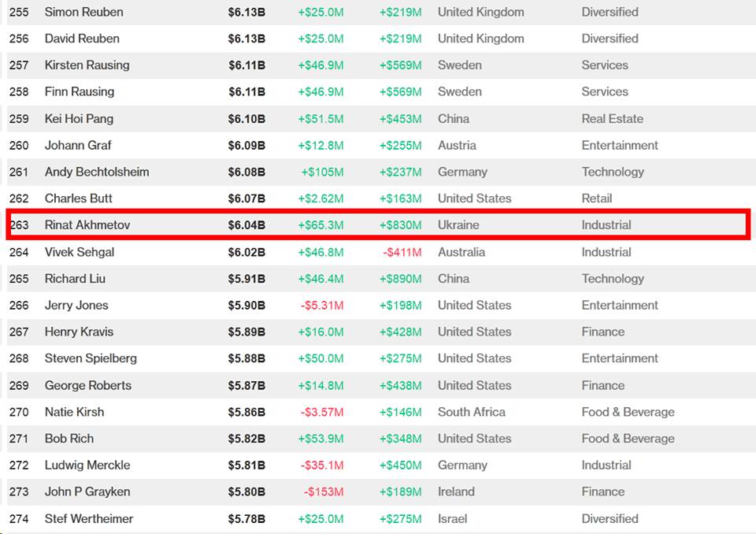Viewport: 756px width, 534px height.
Task: Click Vivek Sehgal's name
Action: [79, 252]
